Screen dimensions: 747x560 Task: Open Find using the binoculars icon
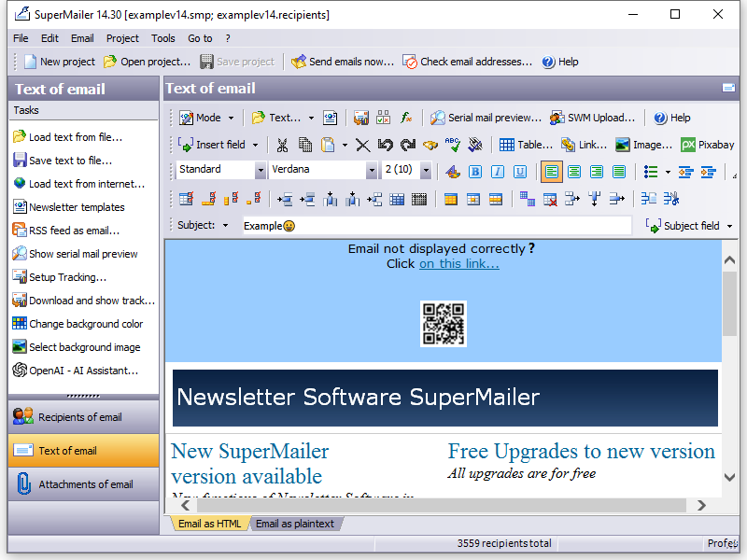[x=430, y=145]
